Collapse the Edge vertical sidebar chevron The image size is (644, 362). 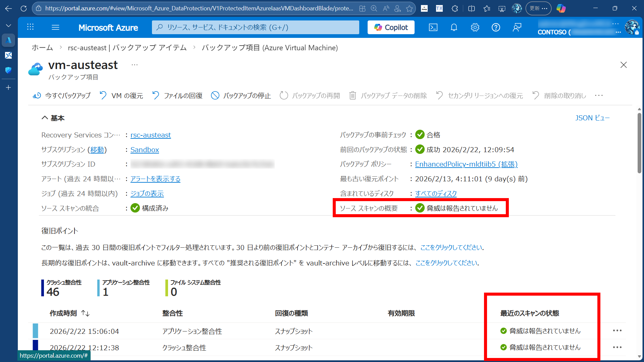(8, 25)
